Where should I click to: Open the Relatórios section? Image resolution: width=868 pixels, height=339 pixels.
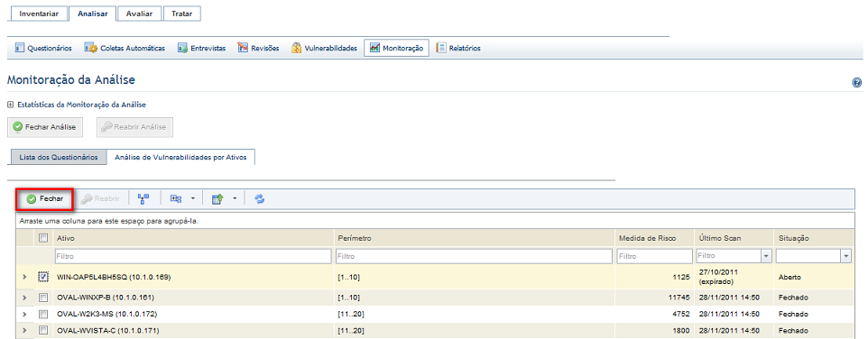click(458, 48)
